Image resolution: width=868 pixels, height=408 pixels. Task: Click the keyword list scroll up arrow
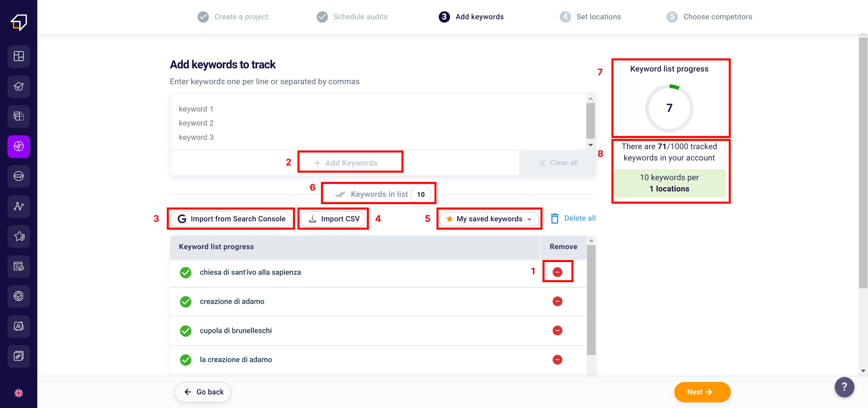591,241
